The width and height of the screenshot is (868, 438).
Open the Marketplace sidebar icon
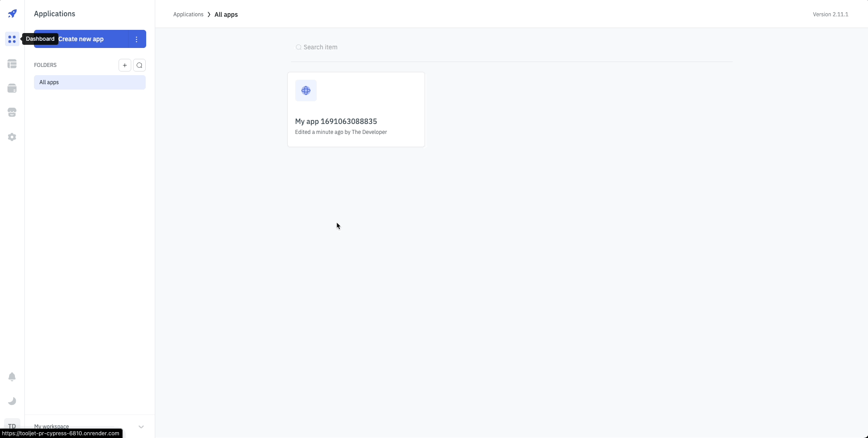pyautogui.click(x=12, y=113)
